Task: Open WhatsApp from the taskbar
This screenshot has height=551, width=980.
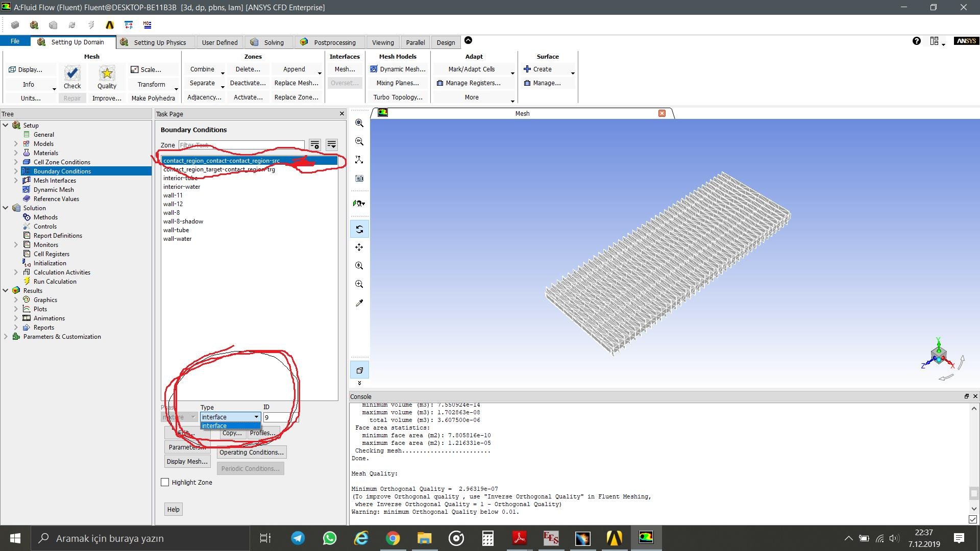Action: click(329, 538)
